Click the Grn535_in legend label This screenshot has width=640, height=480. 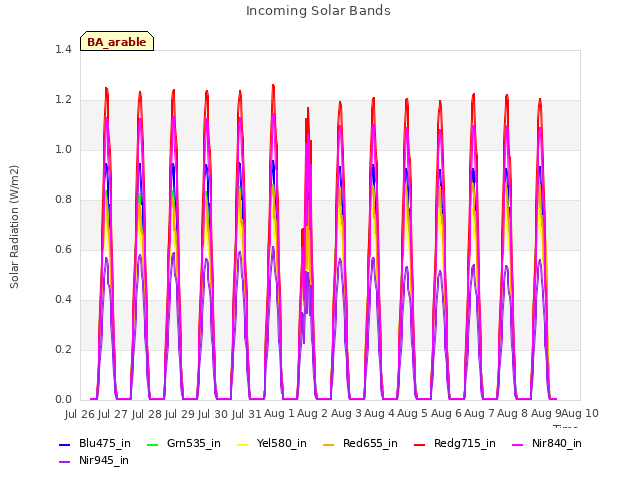click(194, 443)
